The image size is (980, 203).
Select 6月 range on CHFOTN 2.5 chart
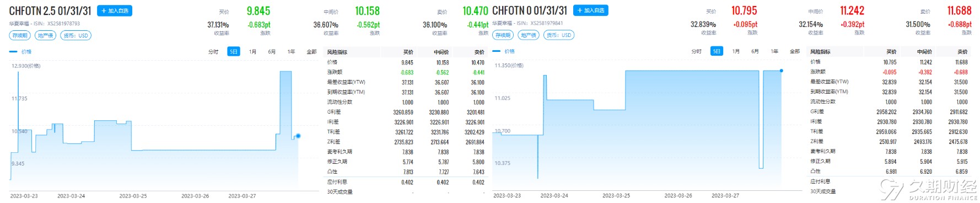(x=272, y=52)
